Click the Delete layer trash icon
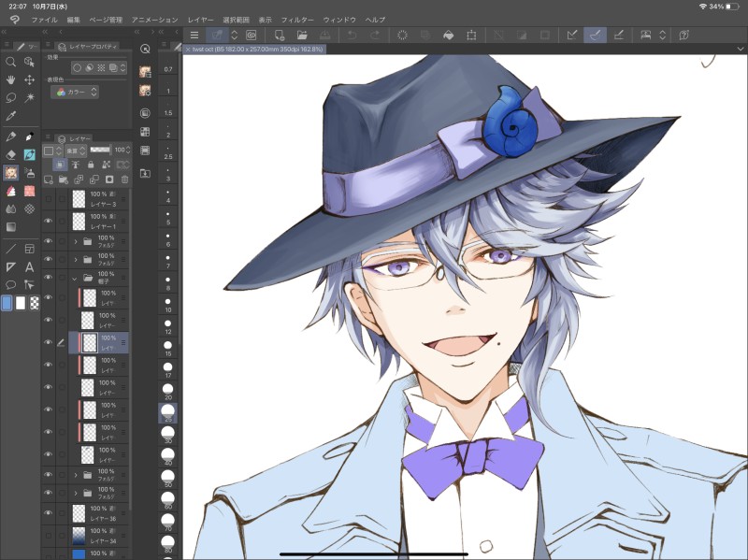 tap(124, 179)
